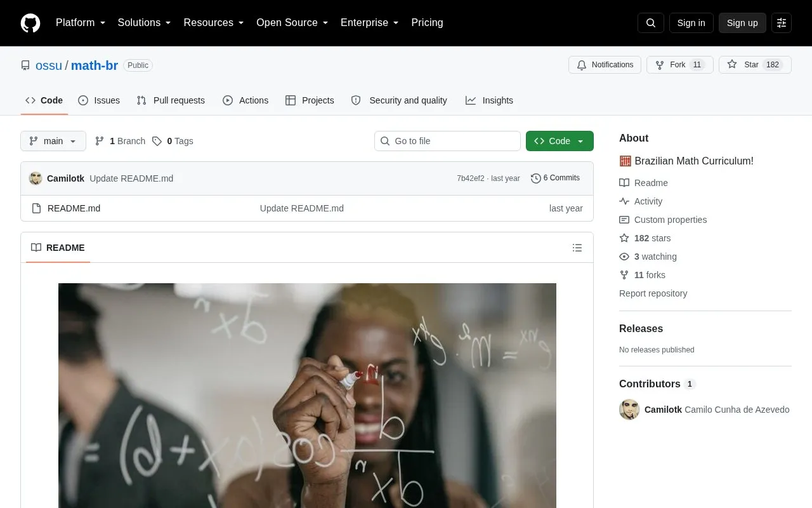Image resolution: width=812 pixels, height=508 pixels.
Task: Open the README banner image
Action: tap(307, 396)
